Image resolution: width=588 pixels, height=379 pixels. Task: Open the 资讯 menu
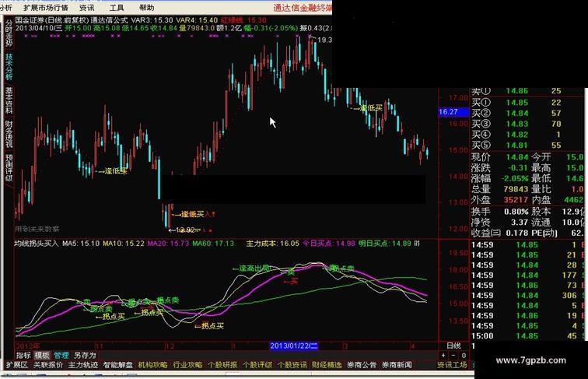87,8
